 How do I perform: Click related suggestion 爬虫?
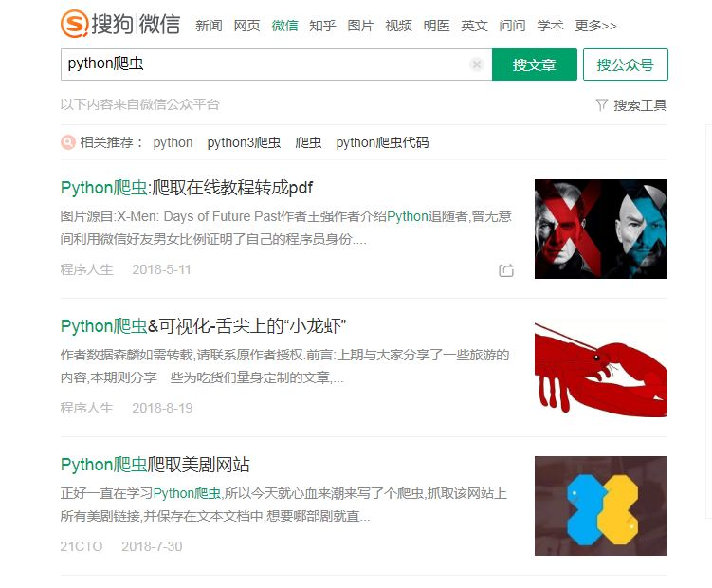(308, 142)
